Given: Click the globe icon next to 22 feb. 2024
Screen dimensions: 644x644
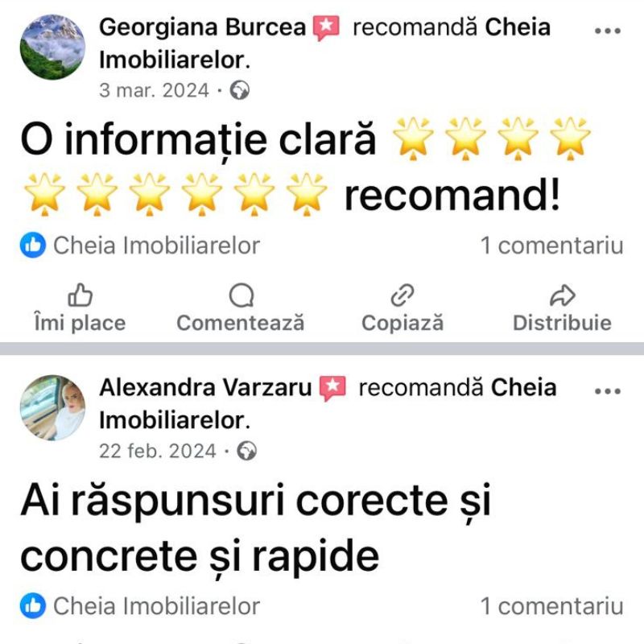Looking at the screenshot, I should pos(247,451).
